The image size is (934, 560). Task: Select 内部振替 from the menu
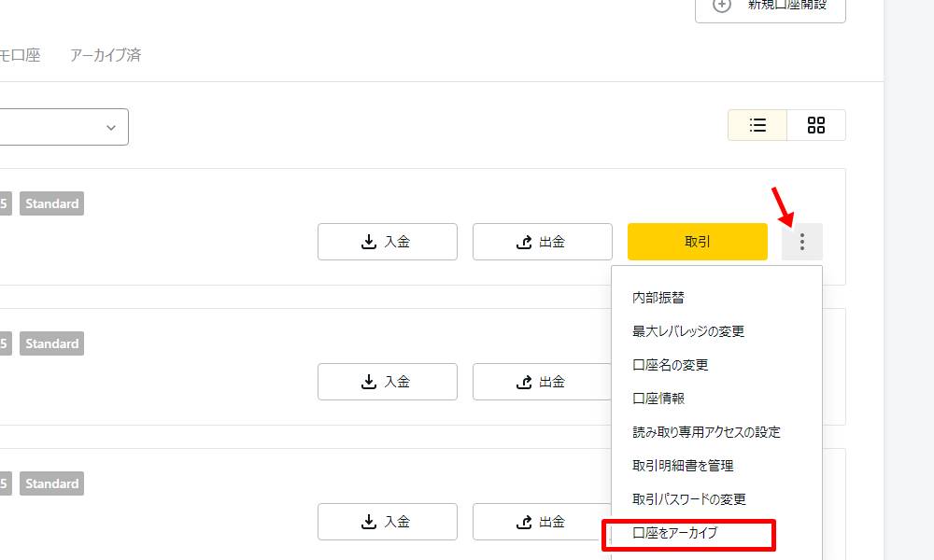pyautogui.click(x=658, y=298)
